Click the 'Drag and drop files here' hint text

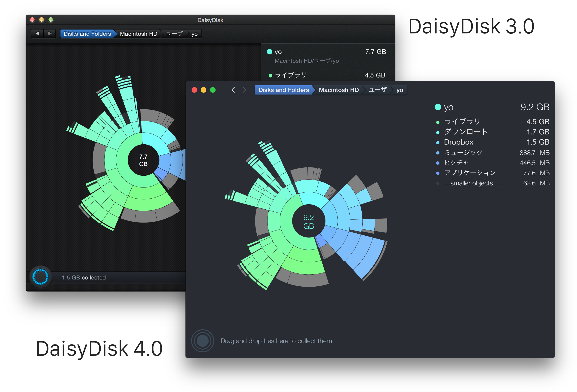(276, 341)
